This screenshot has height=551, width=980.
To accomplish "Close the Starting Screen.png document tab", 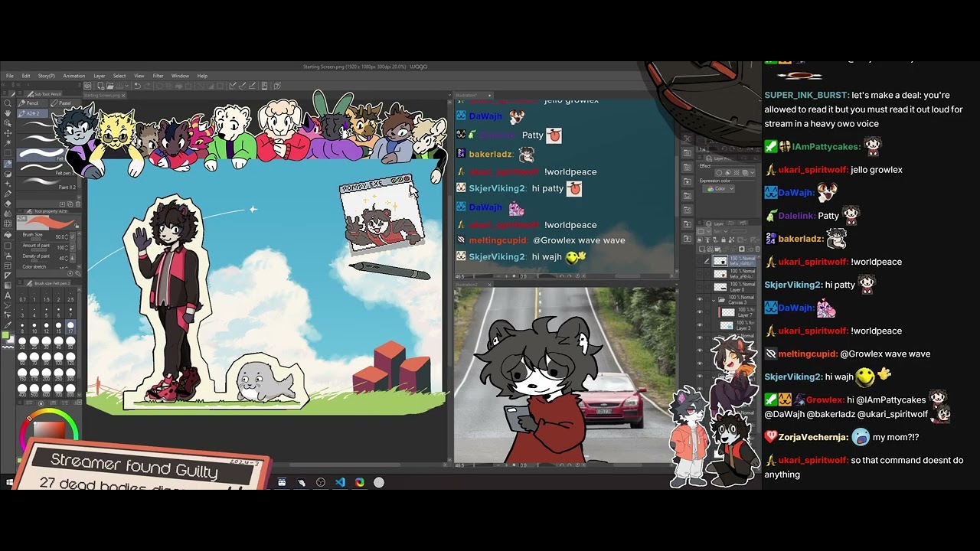I will point(123,96).
